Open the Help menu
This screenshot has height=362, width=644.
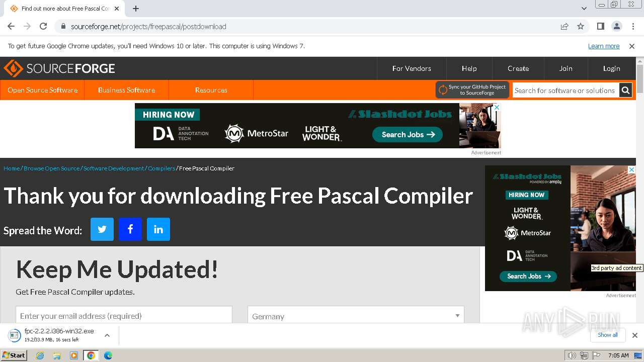(x=469, y=68)
